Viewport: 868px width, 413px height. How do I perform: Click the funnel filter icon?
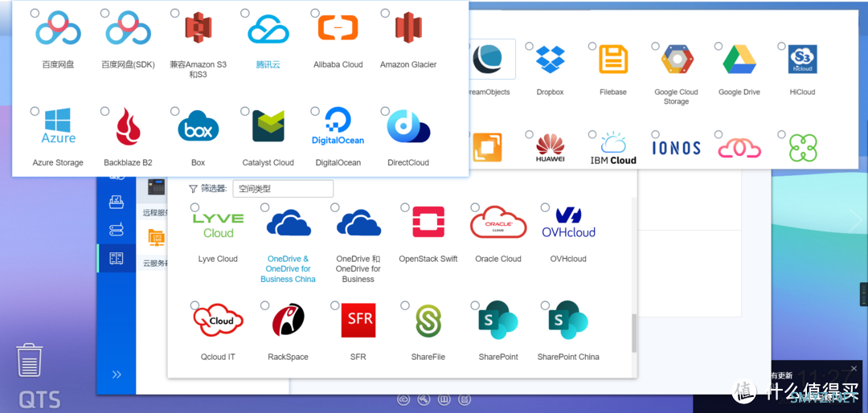pyautogui.click(x=193, y=189)
